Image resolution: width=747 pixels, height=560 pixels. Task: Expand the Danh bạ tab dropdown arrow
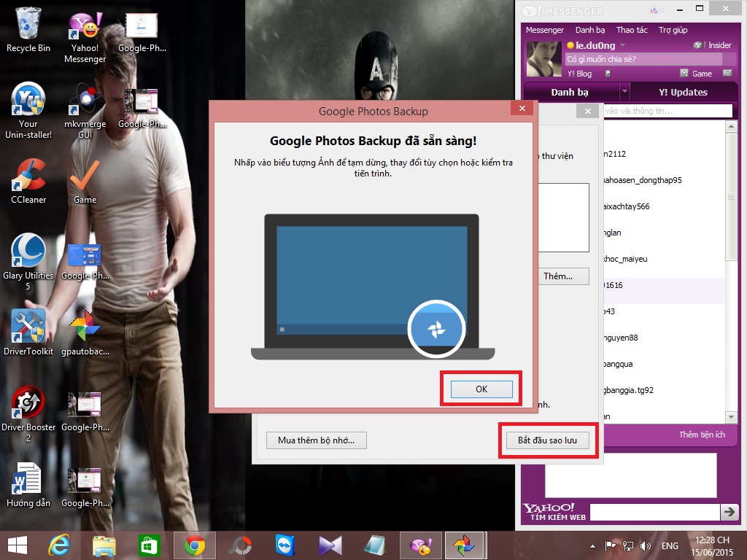[624, 93]
